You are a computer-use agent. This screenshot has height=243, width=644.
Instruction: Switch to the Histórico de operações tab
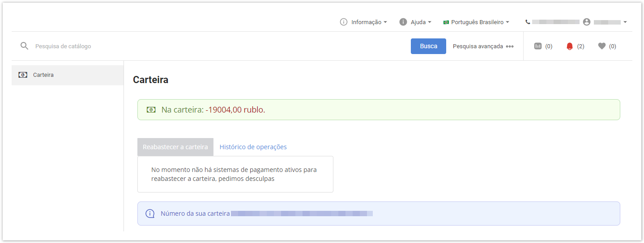pos(253,147)
